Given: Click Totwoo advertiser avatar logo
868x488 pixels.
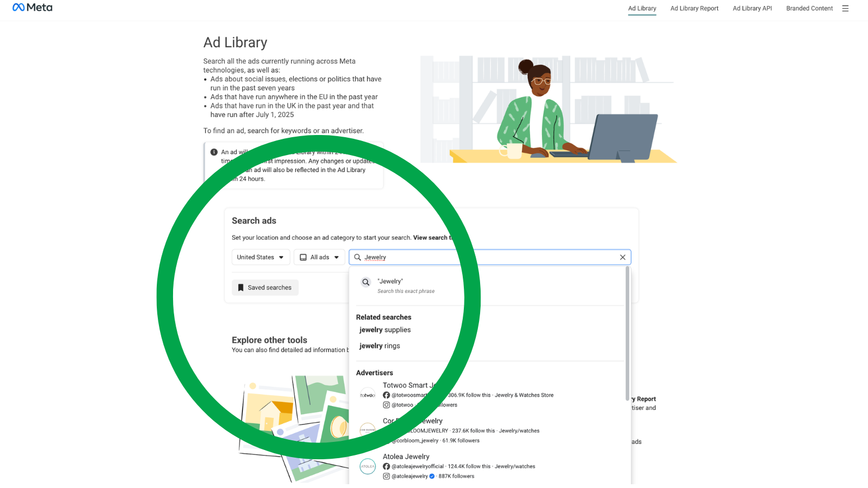Looking at the screenshot, I should pyautogui.click(x=368, y=395).
